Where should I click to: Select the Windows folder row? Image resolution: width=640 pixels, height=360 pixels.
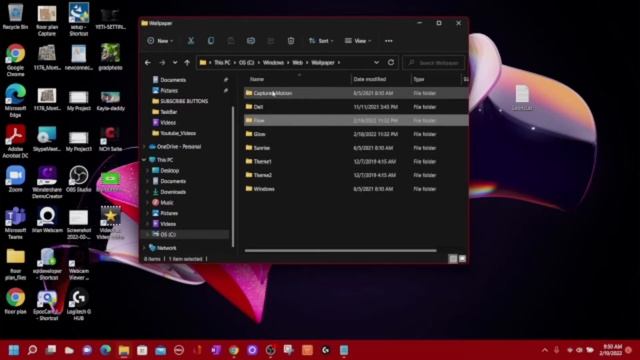pos(356,189)
